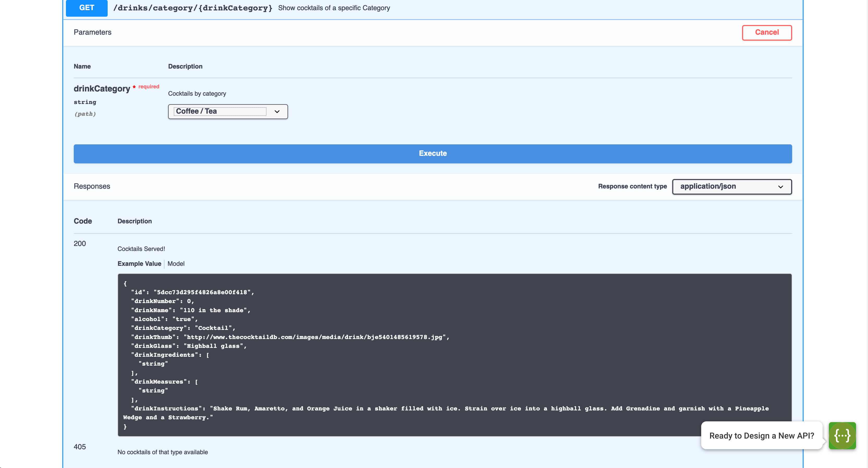Click the drinkCategory parameter name
Viewport: 868px width, 468px height.
102,89
